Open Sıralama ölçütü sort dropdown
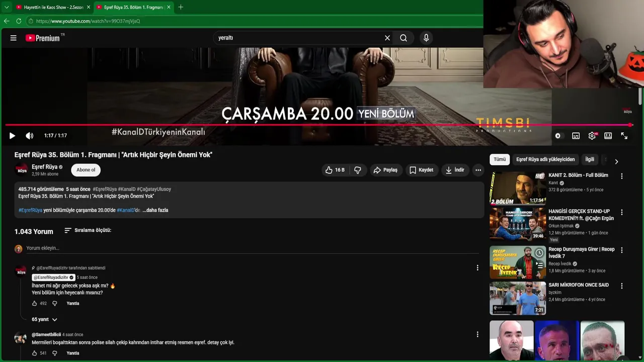This screenshot has height=362, width=644. [88, 230]
